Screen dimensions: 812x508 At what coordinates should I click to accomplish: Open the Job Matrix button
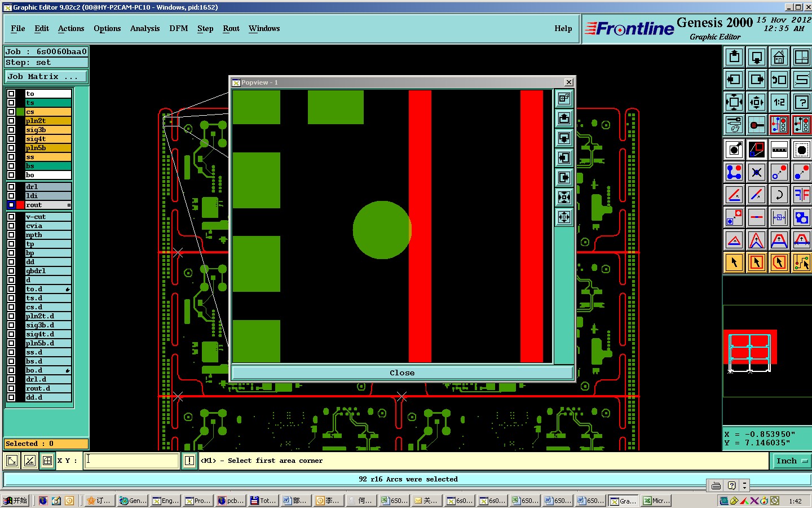coord(46,77)
